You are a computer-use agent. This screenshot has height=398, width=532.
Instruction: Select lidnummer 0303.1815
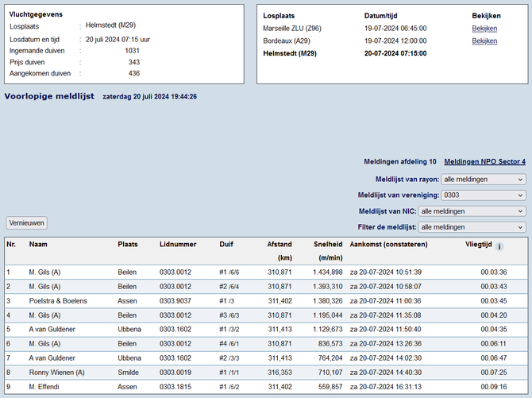175,387
